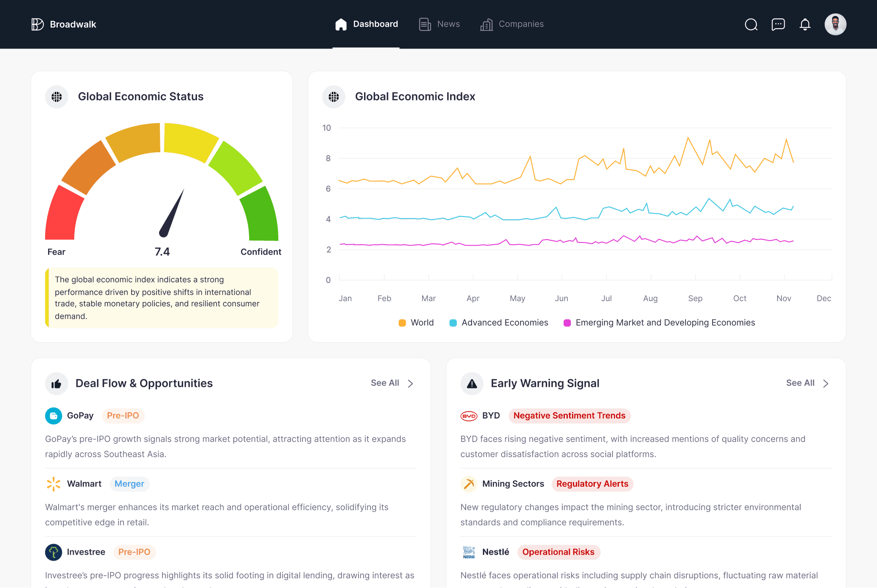
Task: Click the Investree company name
Action: pos(86,552)
